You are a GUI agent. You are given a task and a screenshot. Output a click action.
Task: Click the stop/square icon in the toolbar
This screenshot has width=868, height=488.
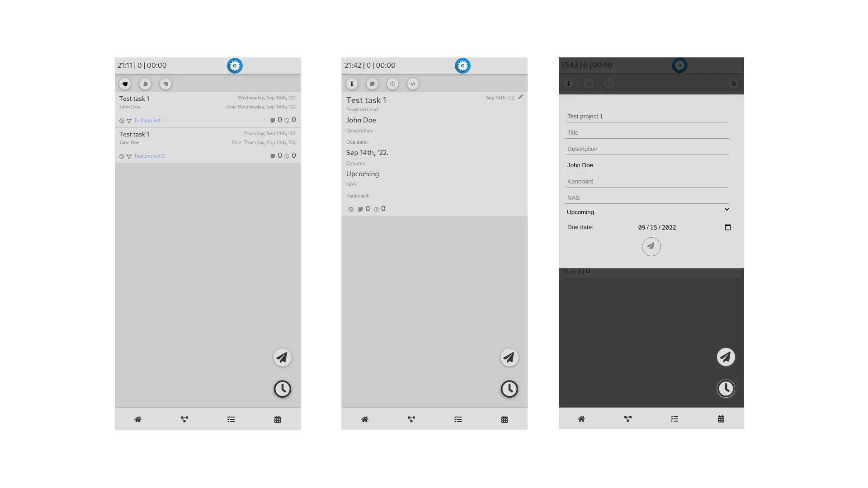click(x=372, y=84)
